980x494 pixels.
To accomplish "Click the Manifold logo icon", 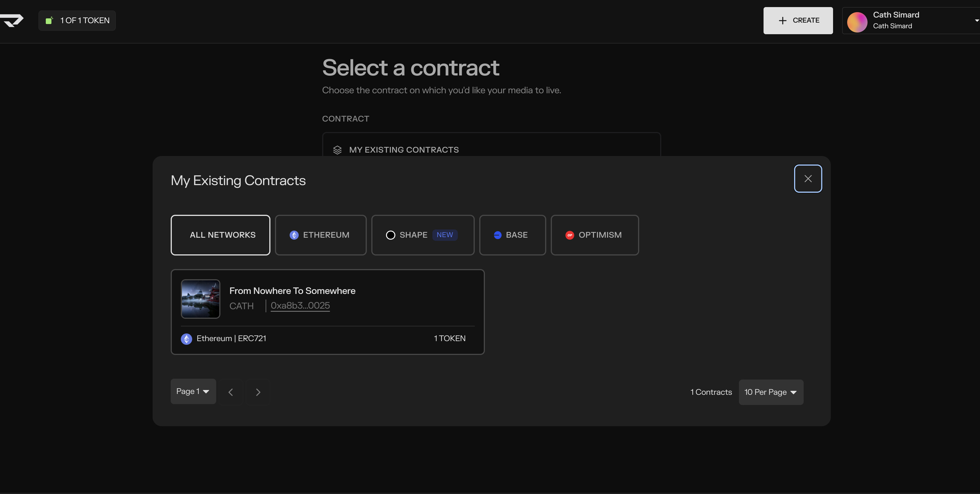I will 12,21.
